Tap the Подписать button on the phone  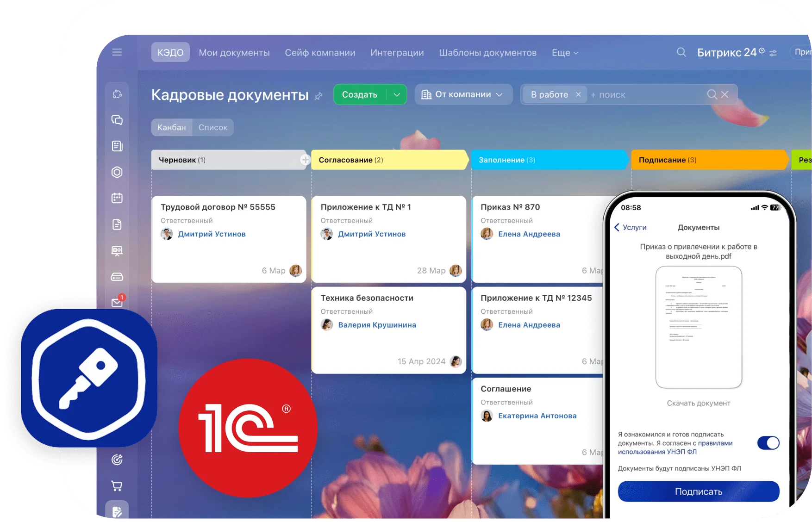pyautogui.click(x=699, y=491)
